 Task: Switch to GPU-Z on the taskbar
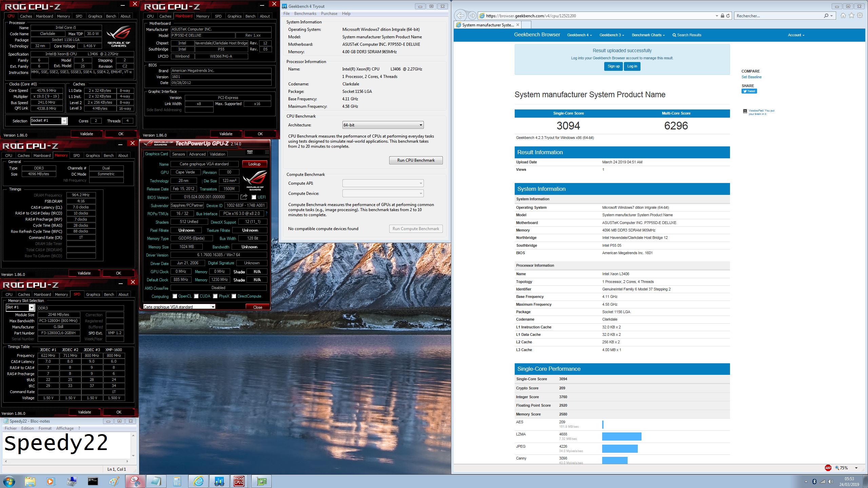point(261,481)
